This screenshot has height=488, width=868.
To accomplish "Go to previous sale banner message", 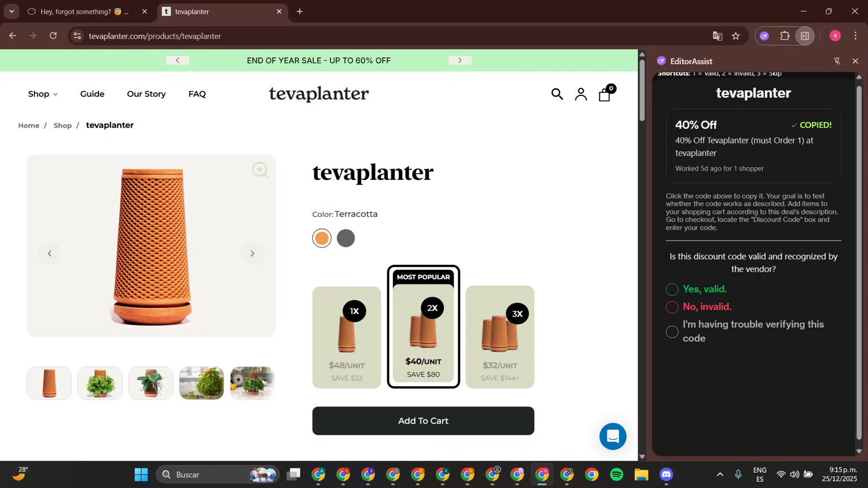I will [178, 60].
